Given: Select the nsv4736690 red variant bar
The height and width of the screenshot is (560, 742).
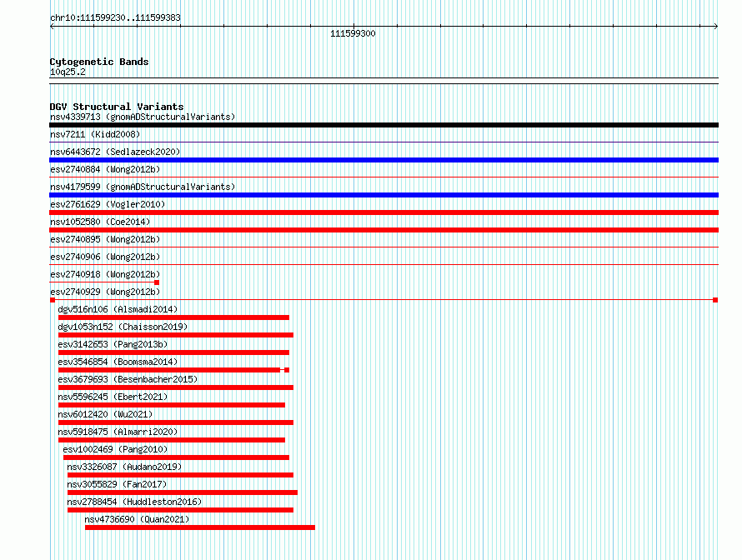Looking at the screenshot, I should coord(200,527).
